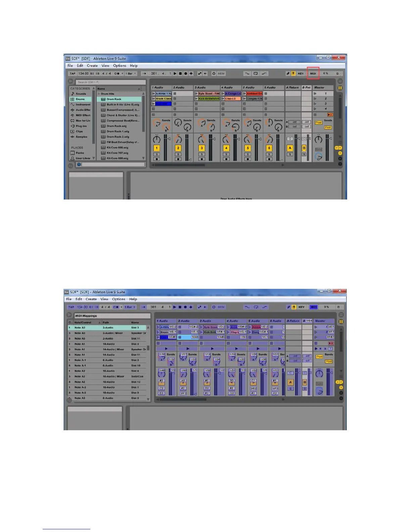Launch the Kick-BritishVint clip in upper window
This screenshot has height=532, width=411.
coord(196,99)
